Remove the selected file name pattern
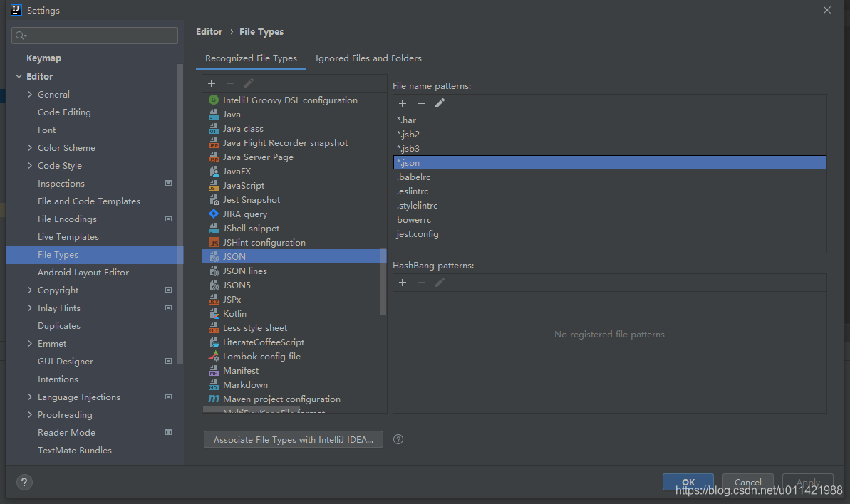The height and width of the screenshot is (504, 850). coord(420,103)
